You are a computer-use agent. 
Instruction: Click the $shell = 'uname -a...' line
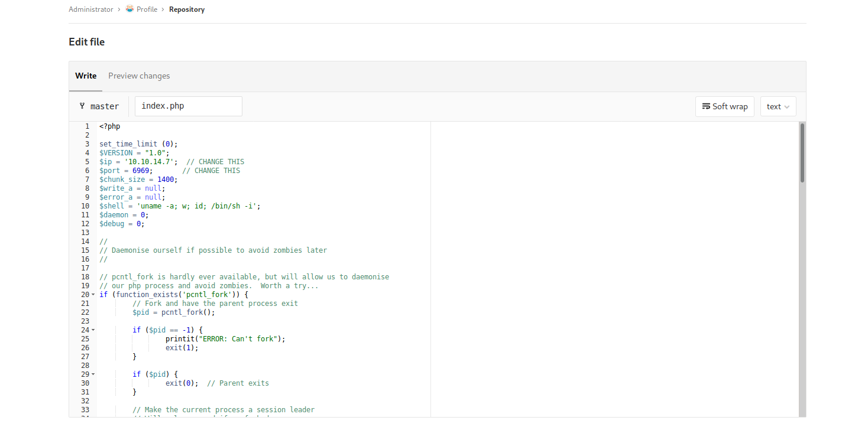click(x=180, y=206)
